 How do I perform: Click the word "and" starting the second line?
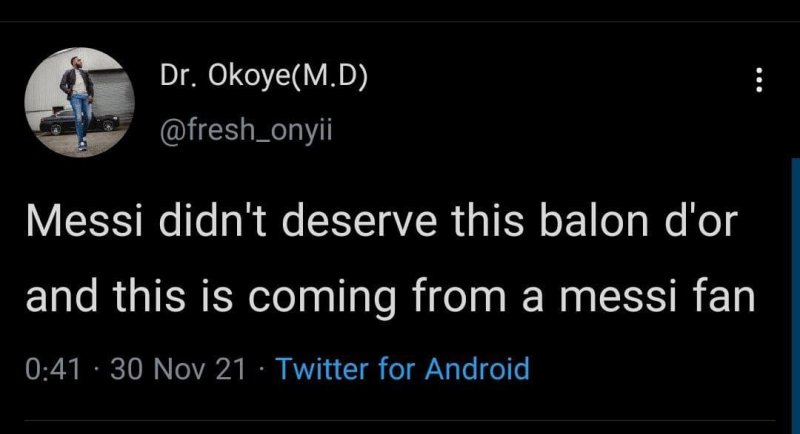58,297
